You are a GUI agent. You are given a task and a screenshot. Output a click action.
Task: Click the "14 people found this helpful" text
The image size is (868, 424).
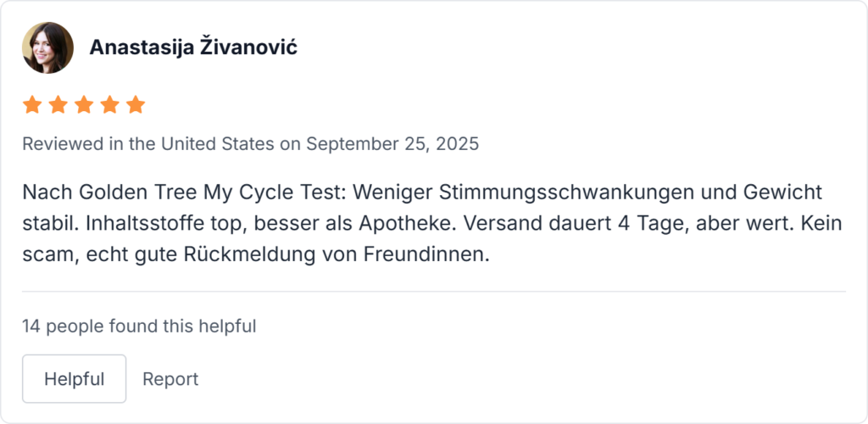139,326
